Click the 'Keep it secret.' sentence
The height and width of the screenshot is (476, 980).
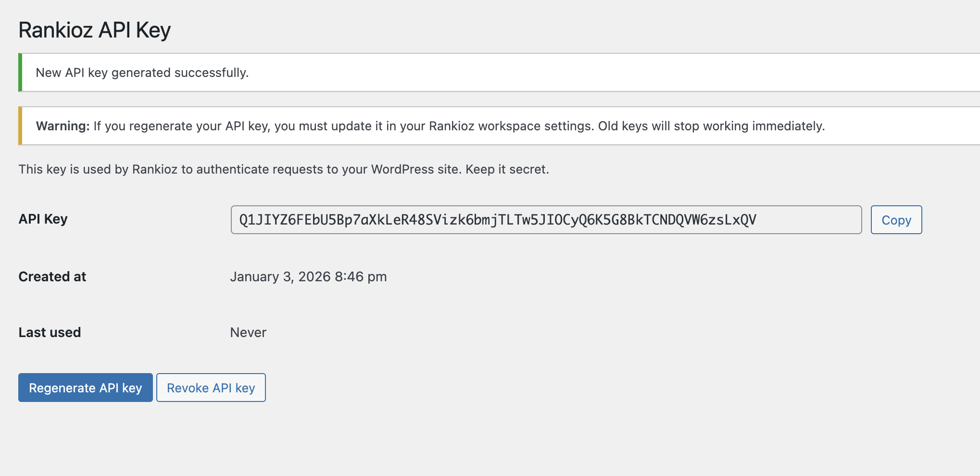[x=507, y=169]
